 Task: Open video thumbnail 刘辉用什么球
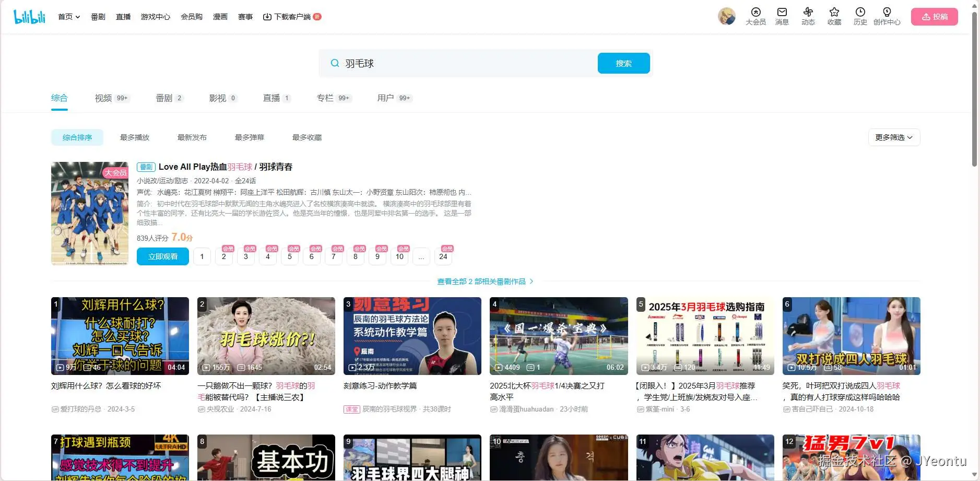(x=120, y=336)
